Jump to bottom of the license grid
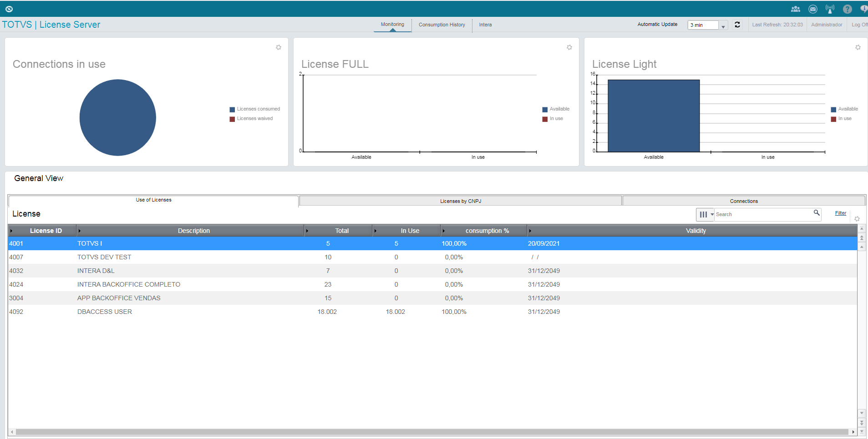 (862, 432)
